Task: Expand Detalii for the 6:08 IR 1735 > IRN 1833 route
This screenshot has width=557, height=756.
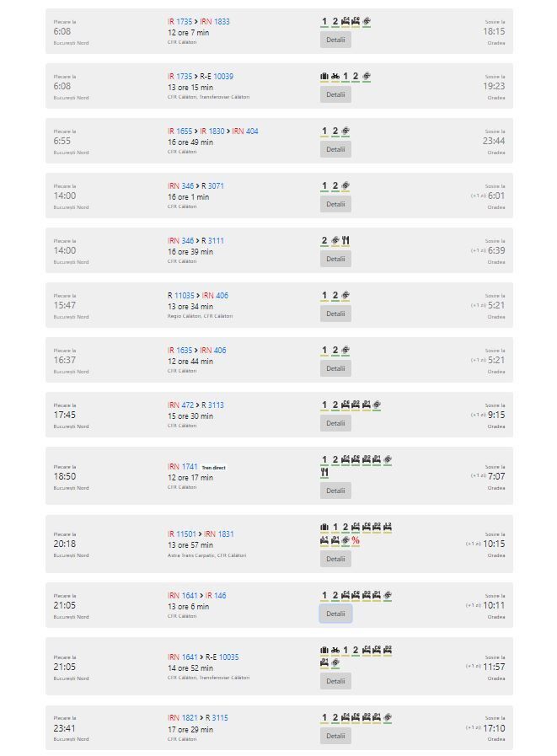Action: [335, 40]
